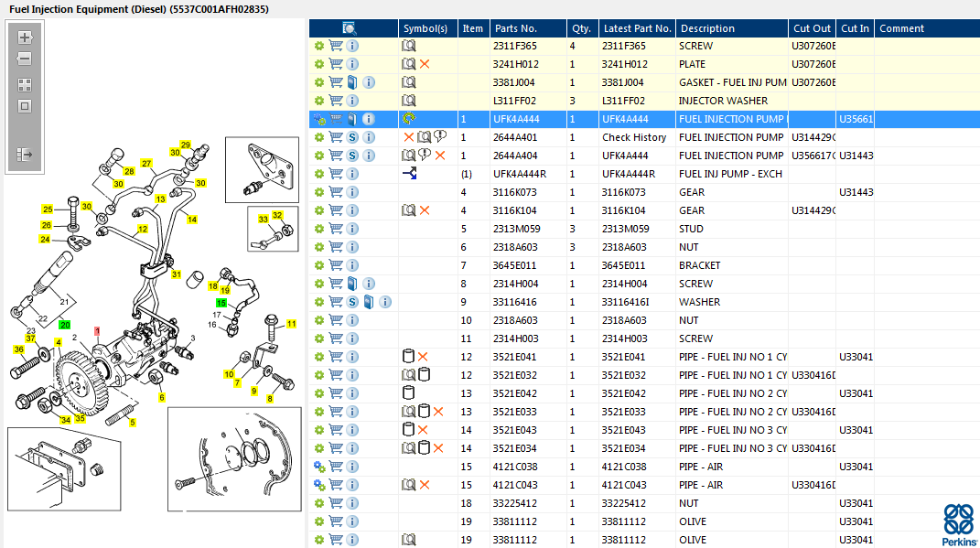The image size is (980, 548).
Task: Select yellow callout 11 in the diagram
Action: click(291, 324)
